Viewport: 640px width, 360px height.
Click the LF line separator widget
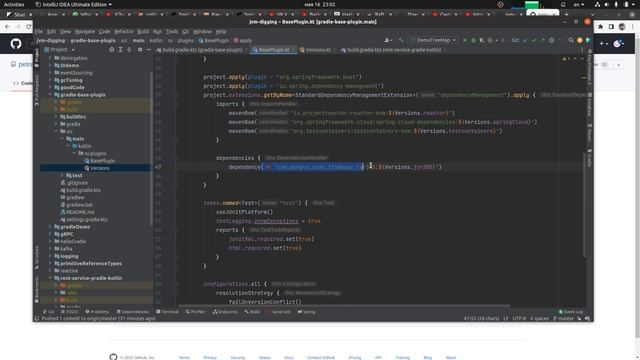(x=506, y=318)
